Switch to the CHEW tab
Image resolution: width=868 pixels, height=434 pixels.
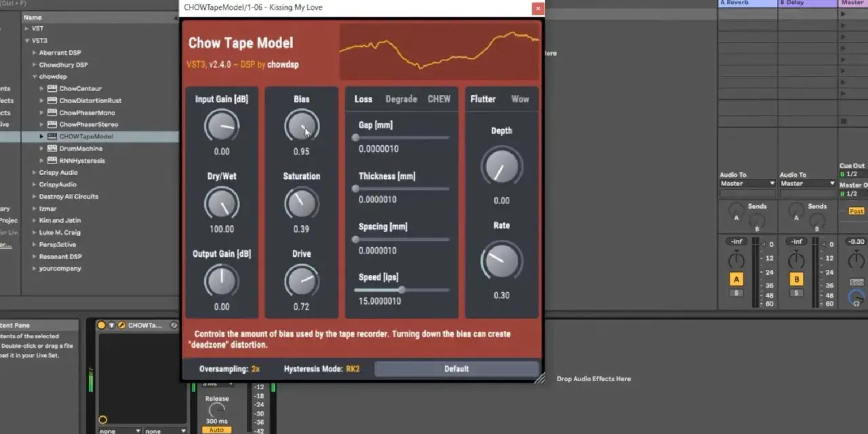pyautogui.click(x=439, y=99)
